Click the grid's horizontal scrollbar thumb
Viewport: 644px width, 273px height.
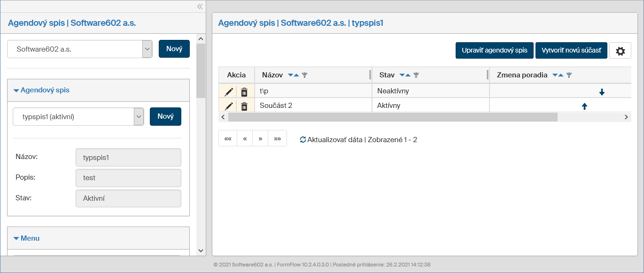[x=392, y=117]
